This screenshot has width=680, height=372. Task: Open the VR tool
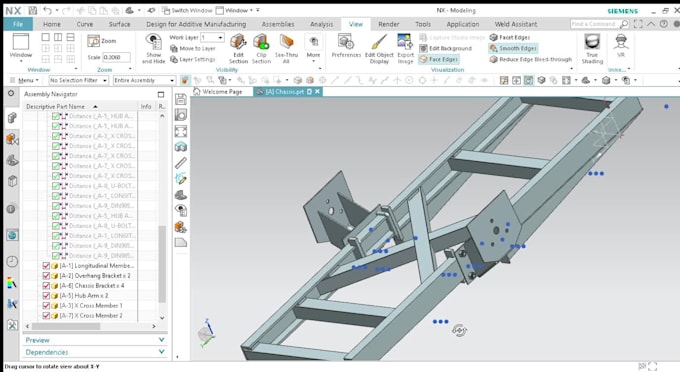[x=621, y=46]
